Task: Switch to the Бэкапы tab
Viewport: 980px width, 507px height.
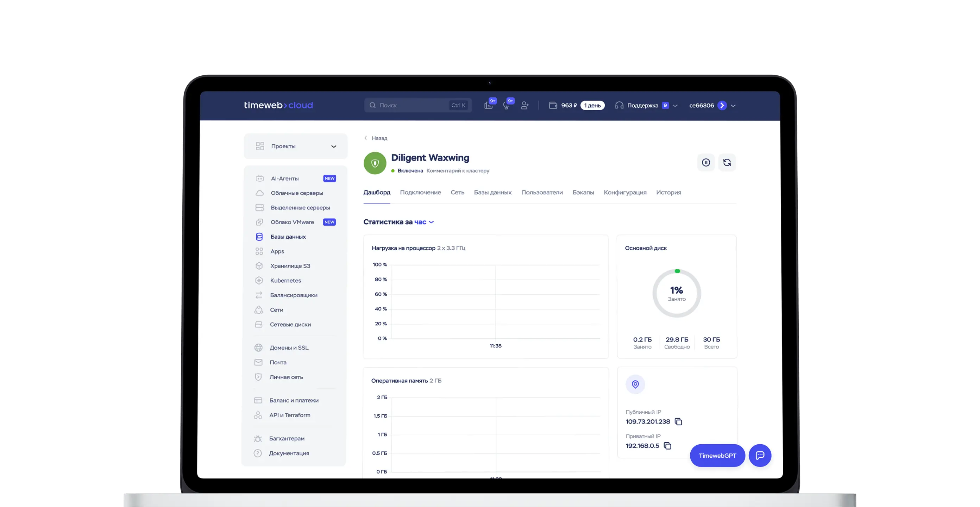Action: click(583, 192)
